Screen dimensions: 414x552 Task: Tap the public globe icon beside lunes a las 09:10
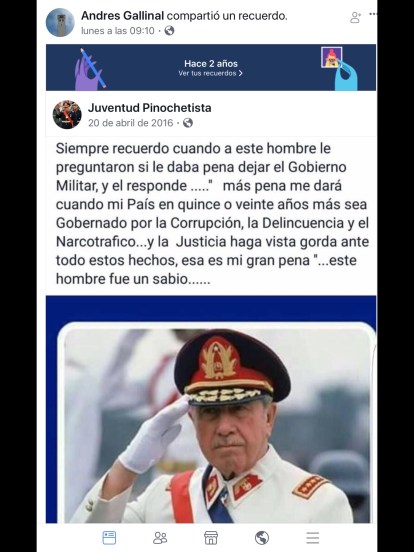click(x=169, y=31)
